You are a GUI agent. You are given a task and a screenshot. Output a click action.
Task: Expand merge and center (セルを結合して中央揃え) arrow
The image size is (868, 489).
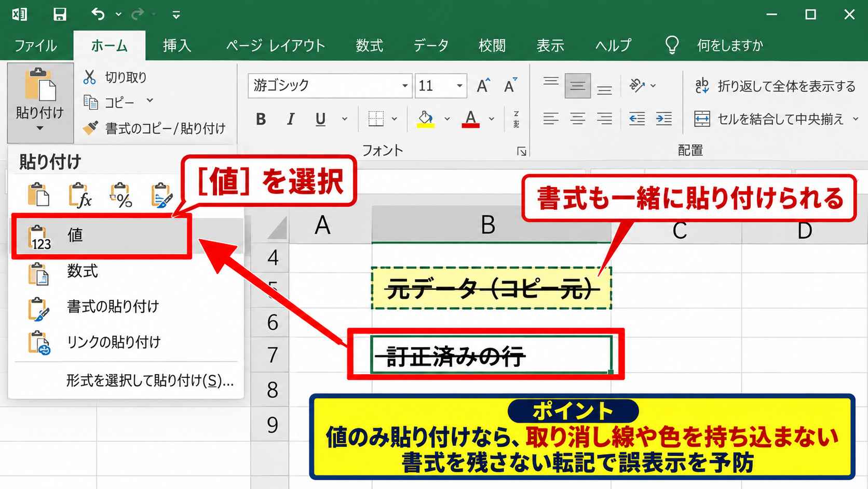coord(855,119)
